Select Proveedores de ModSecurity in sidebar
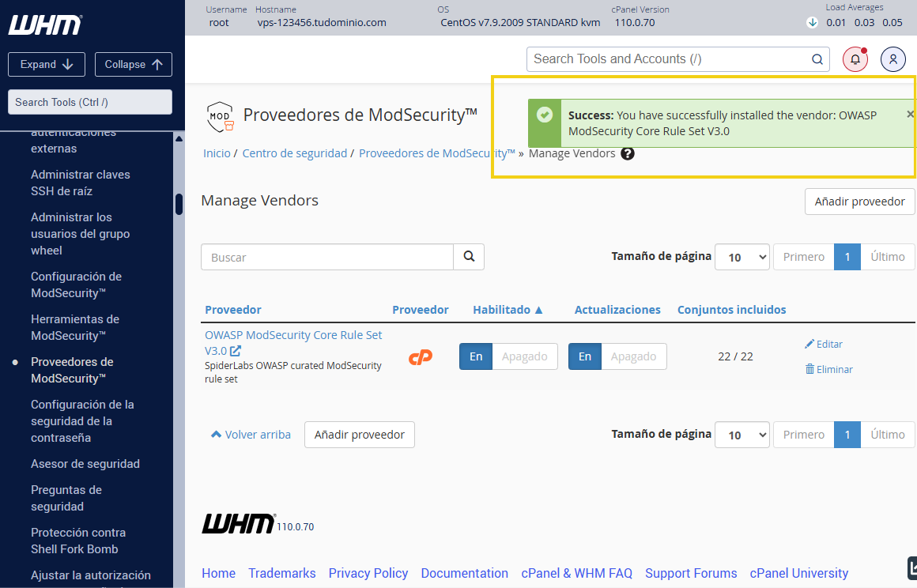The image size is (917, 588). (72, 370)
